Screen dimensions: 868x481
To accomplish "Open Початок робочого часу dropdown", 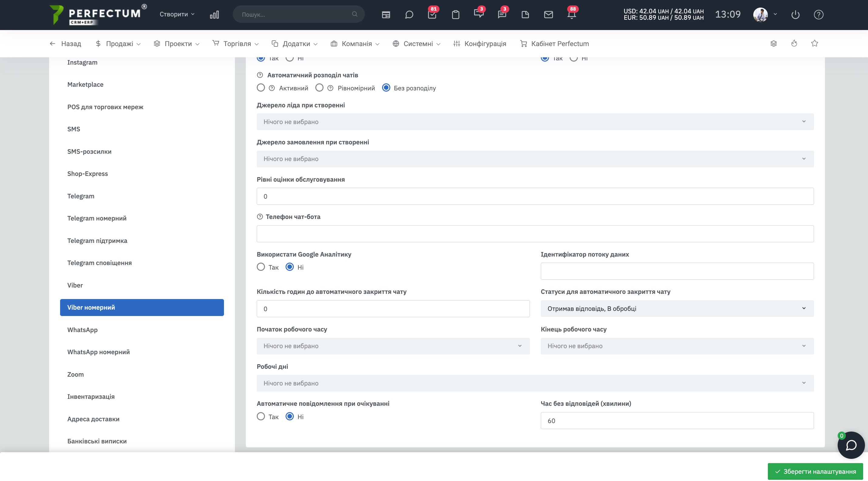I will pyautogui.click(x=393, y=346).
